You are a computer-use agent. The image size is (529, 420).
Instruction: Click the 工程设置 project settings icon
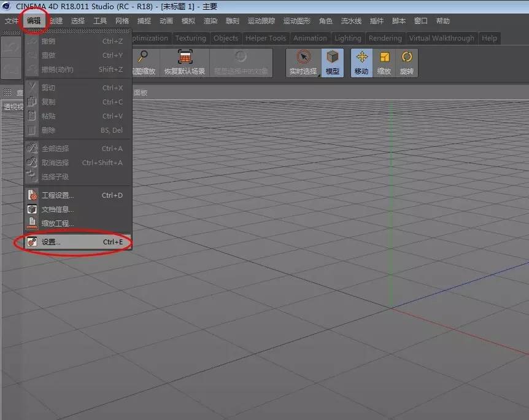[x=32, y=195]
